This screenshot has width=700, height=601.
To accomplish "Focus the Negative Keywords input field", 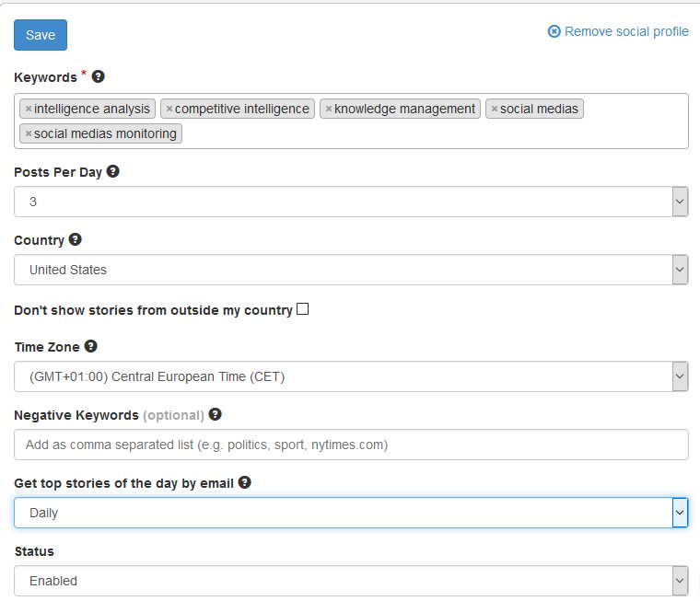I will coord(351,445).
